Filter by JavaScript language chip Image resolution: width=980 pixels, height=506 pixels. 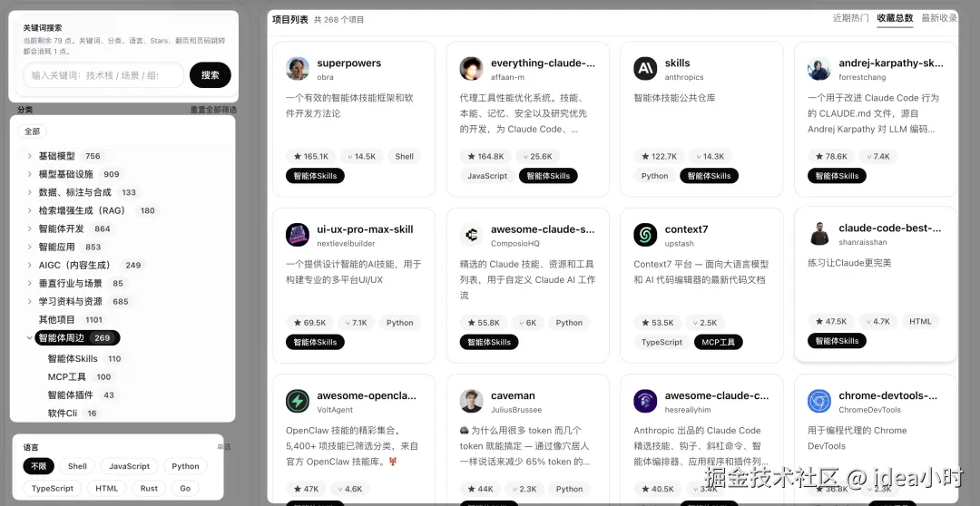coord(130,466)
